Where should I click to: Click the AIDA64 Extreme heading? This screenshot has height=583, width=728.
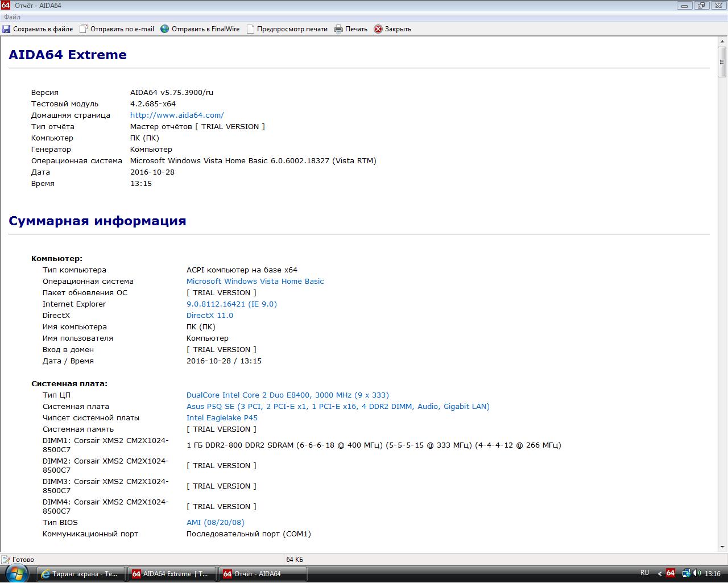point(68,55)
